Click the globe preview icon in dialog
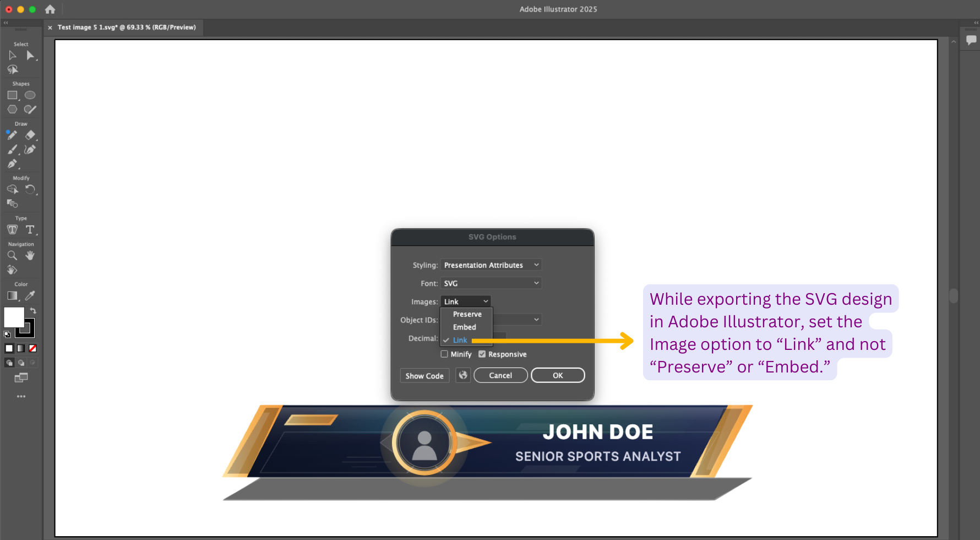Screen dimensions: 980x540 click(463, 375)
